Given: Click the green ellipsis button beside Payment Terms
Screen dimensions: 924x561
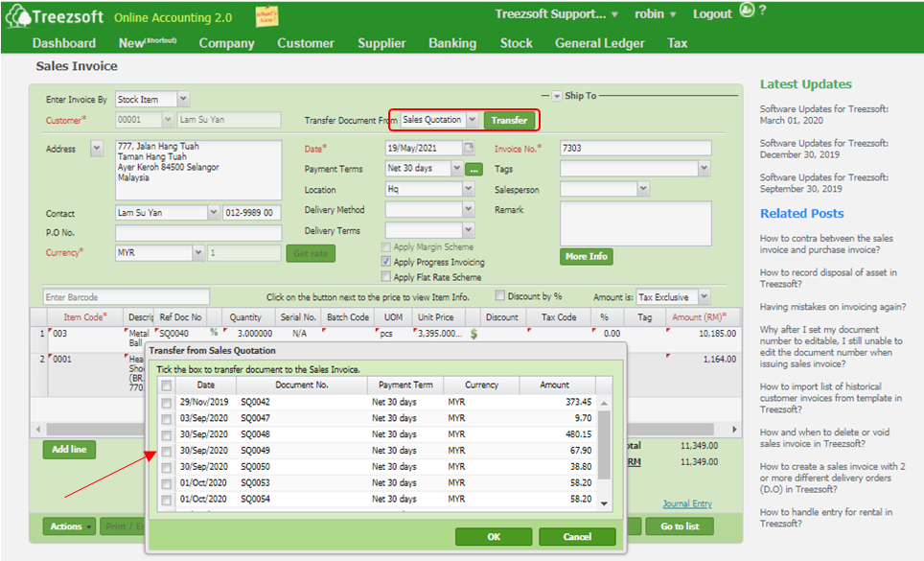Looking at the screenshot, I should pyautogui.click(x=474, y=170).
